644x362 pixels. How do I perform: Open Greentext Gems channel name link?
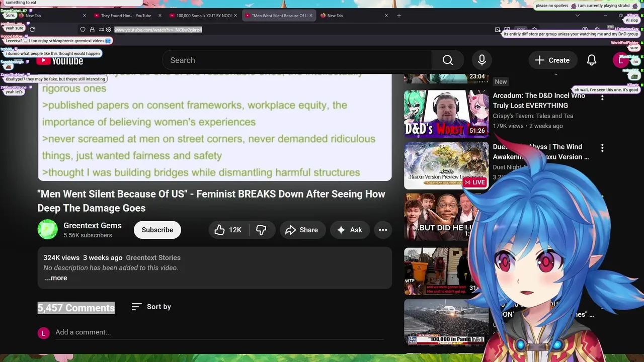point(93,225)
